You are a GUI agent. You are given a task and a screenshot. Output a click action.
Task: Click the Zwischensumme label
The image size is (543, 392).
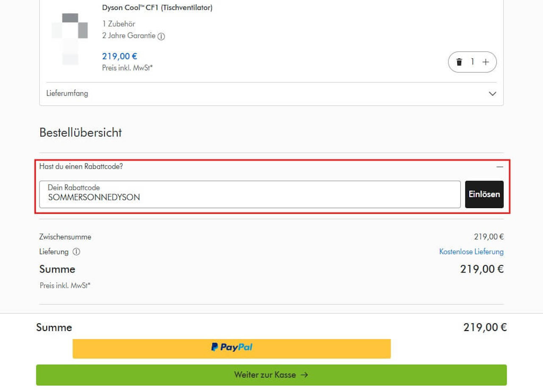65,237
